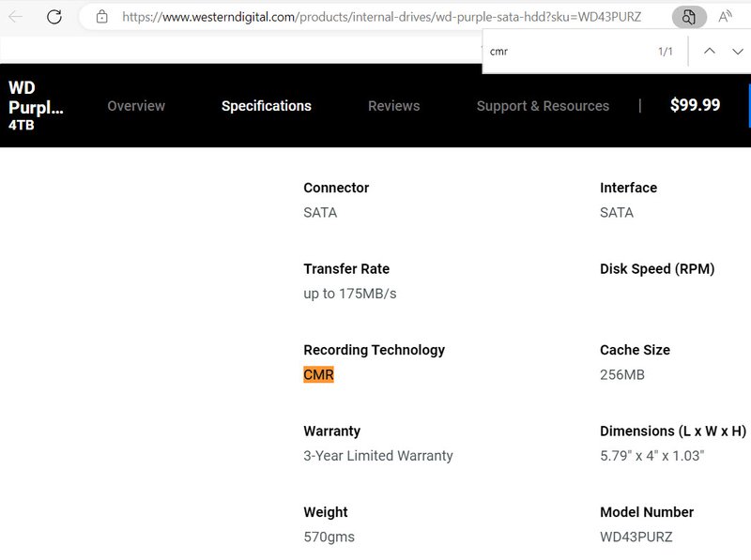Viewport: 751px width, 560px height.
Task: Open the Overview tab
Action: pyautogui.click(x=136, y=106)
